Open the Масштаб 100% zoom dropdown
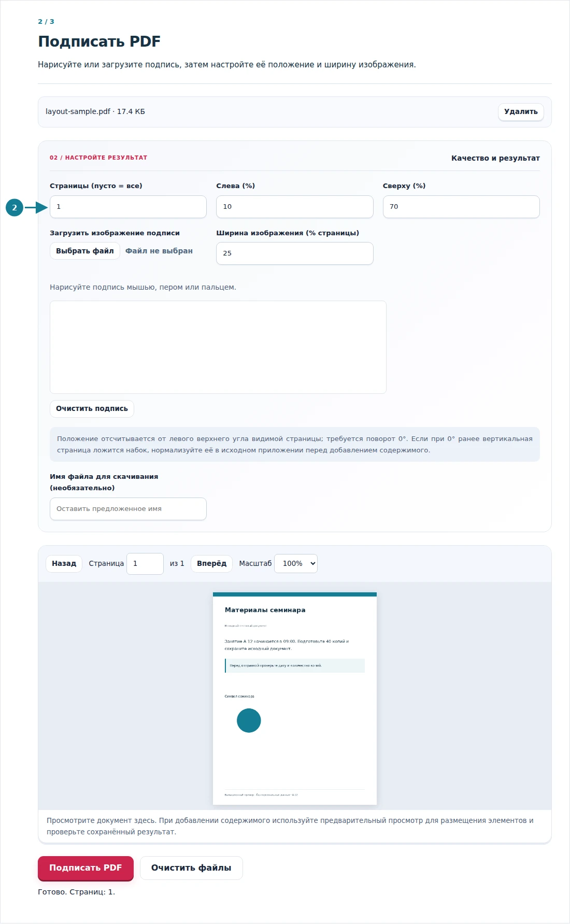Screen dimensions: 570x924 pyautogui.click(x=296, y=564)
